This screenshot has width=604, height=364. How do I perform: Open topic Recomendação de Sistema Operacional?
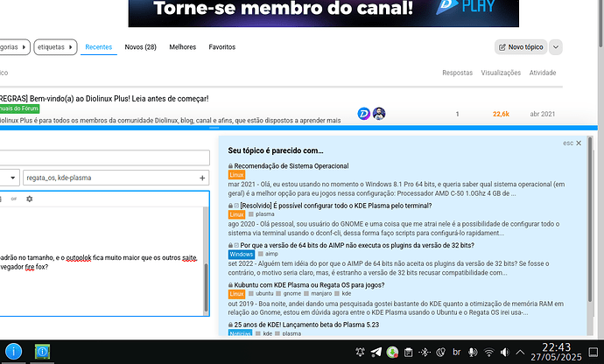pyautogui.click(x=291, y=166)
